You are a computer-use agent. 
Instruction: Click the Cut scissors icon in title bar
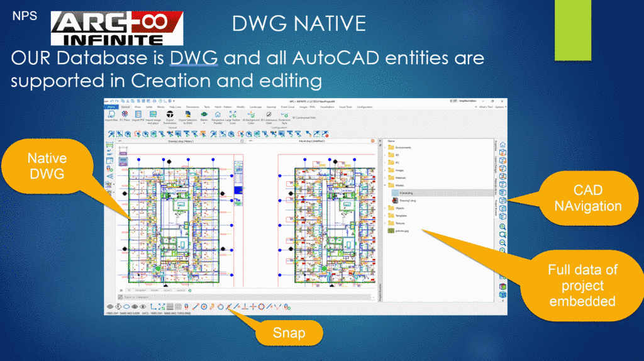127,101
